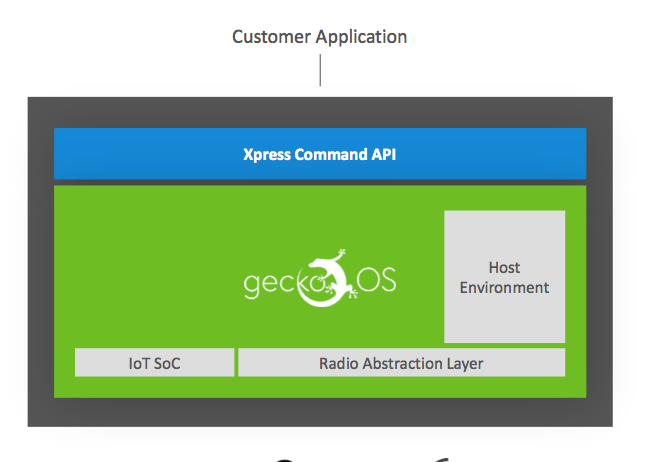Viewport: 647px width, 462px height.
Task: Select the Xpress Command API block
Action: tap(320, 154)
